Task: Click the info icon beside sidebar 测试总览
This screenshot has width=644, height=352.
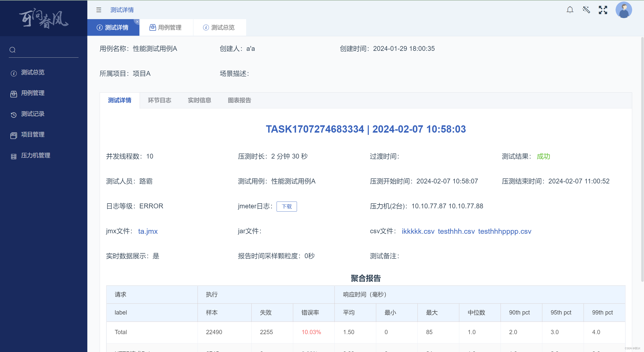Action: pyautogui.click(x=14, y=73)
